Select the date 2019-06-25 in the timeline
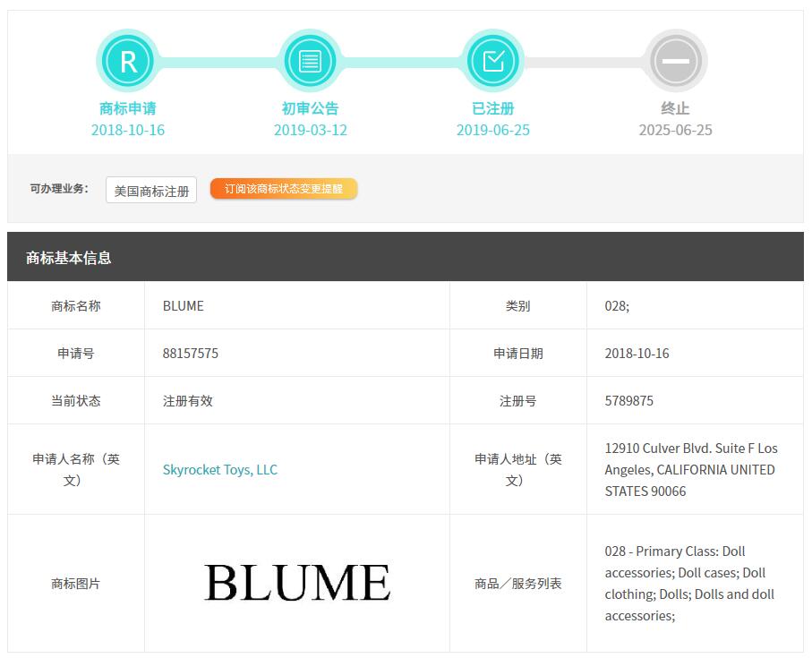This screenshot has height=658, width=812. (493, 130)
